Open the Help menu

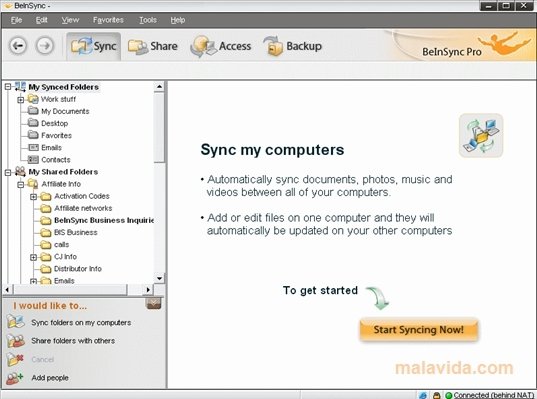click(178, 20)
